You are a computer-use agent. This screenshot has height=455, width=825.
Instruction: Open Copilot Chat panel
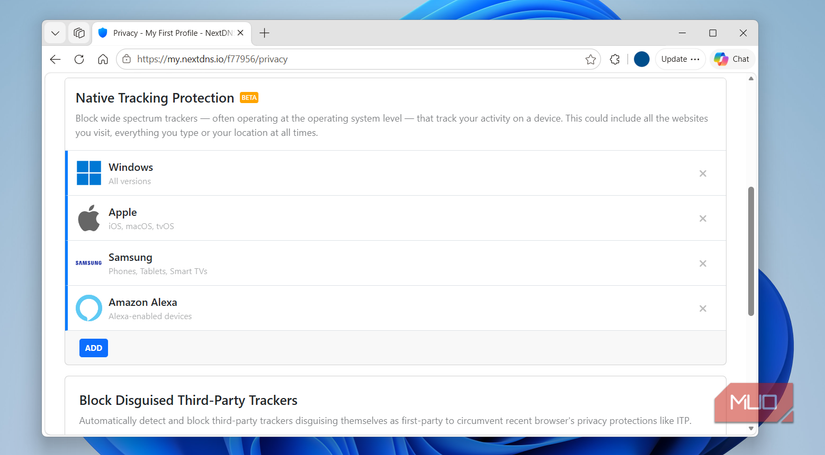click(732, 59)
